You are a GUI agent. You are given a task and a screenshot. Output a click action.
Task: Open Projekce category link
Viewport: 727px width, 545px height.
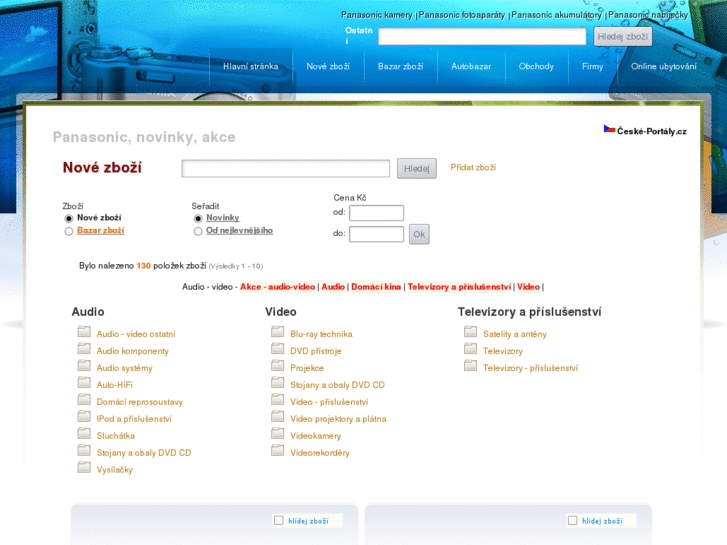pyautogui.click(x=307, y=368)
